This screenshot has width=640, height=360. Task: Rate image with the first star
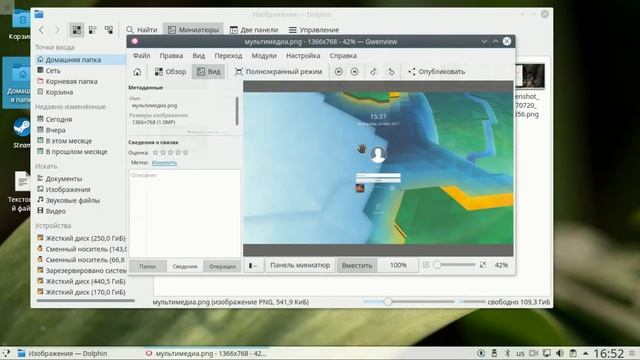click(156, 152)
